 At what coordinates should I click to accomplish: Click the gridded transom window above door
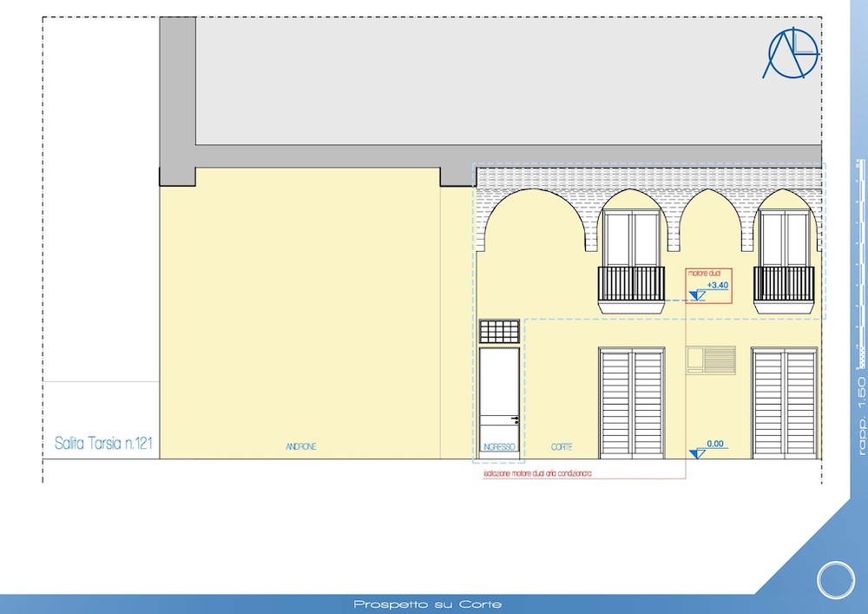499,331
